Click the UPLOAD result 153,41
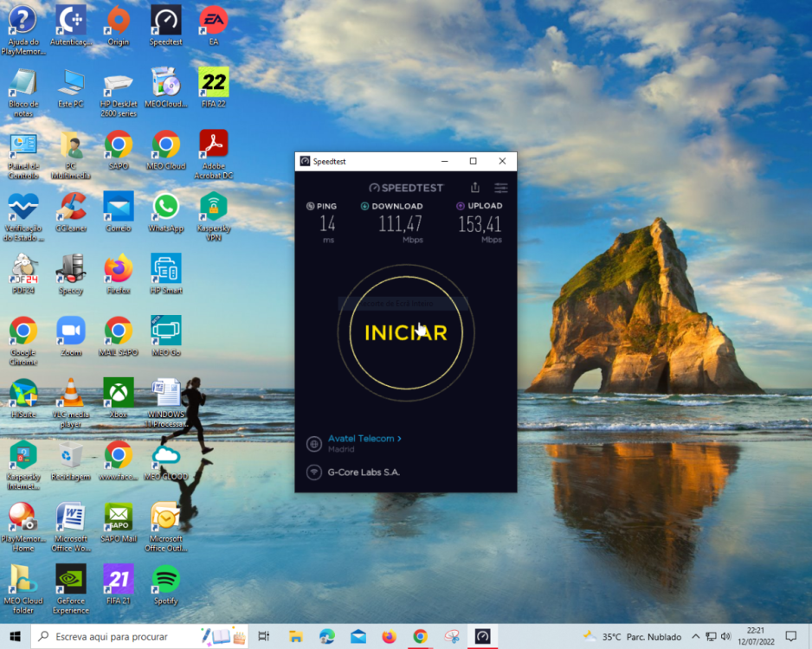The height and width of the screenshot is (649, 812). [480, 224]
